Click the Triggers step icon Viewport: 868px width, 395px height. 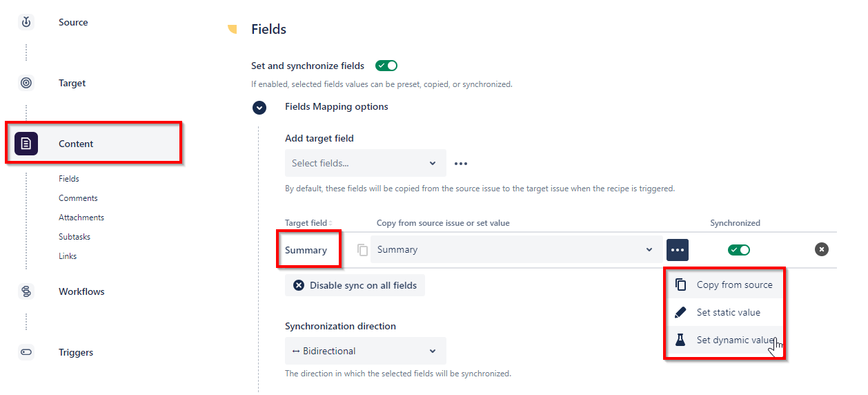pos(26,352)
